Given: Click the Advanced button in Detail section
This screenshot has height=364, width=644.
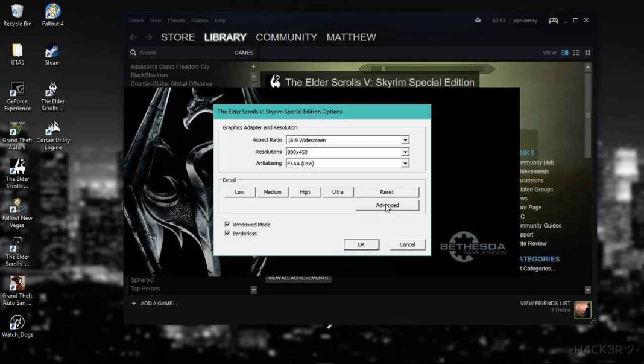Looking at the screenshot, I should tap(387, 205).
